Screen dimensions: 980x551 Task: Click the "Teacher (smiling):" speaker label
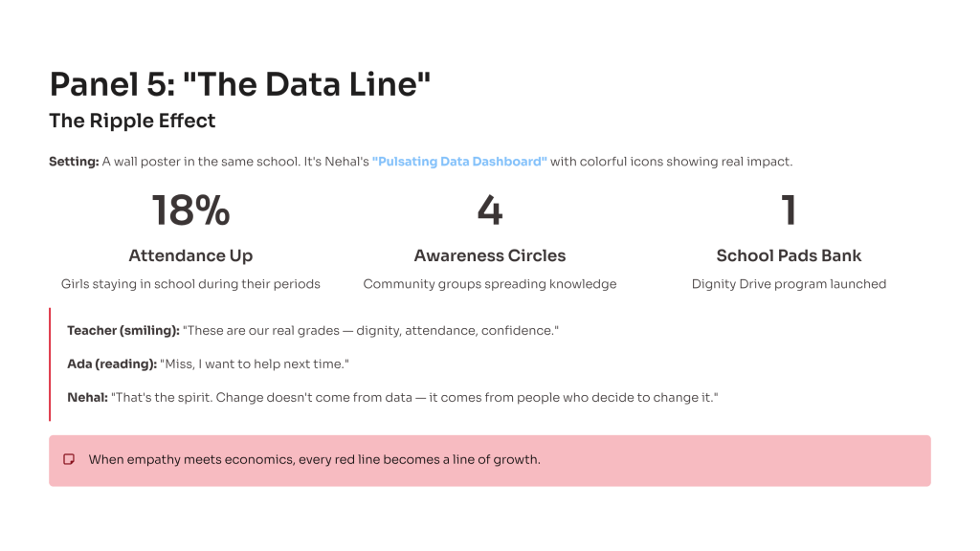coord(123,330)
